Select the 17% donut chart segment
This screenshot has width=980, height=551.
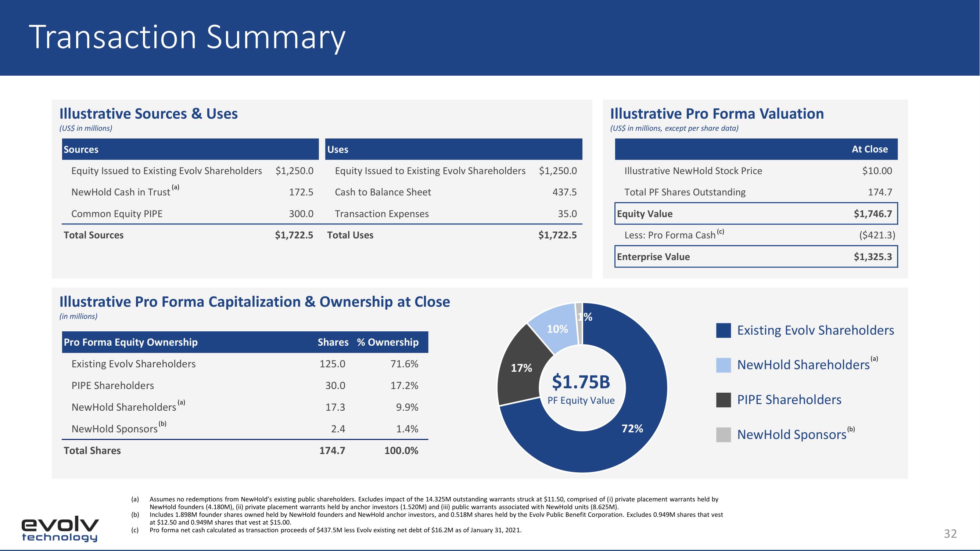pos(521,368)
